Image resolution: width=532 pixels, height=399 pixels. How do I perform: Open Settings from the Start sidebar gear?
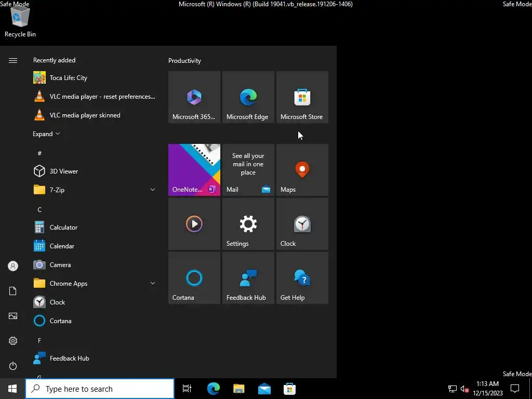(x=13, y=341)
